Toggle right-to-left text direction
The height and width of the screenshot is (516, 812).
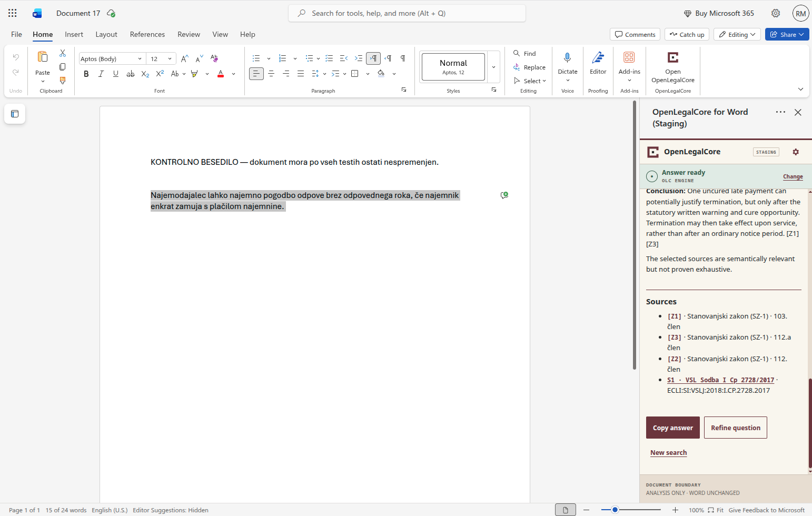tap(388, 58)
